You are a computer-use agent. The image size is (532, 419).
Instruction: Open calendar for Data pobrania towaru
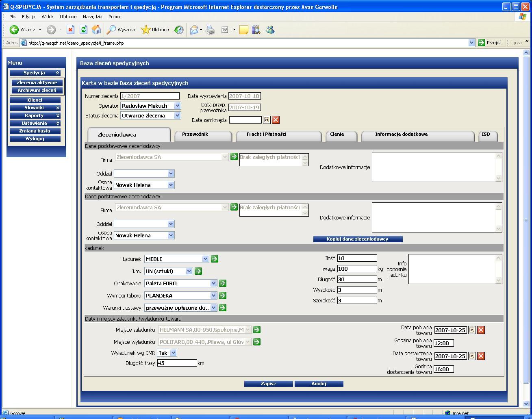point(472,330)
